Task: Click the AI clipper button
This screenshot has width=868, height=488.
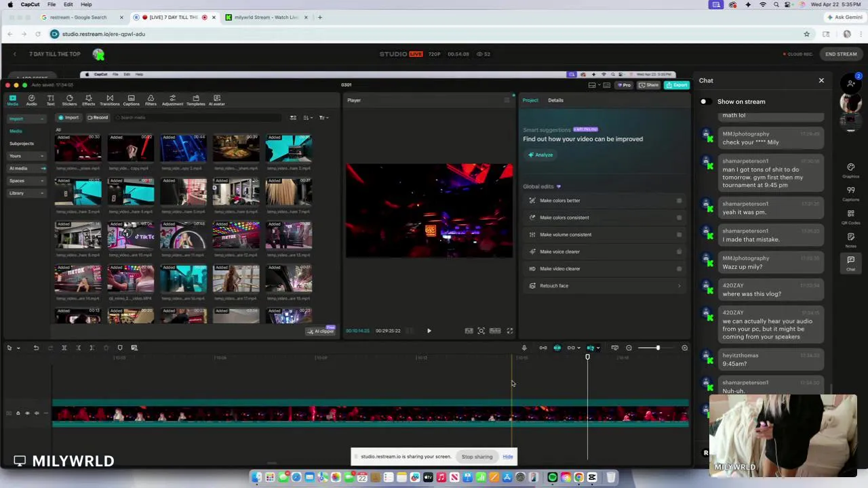Action: click(321, 331)
